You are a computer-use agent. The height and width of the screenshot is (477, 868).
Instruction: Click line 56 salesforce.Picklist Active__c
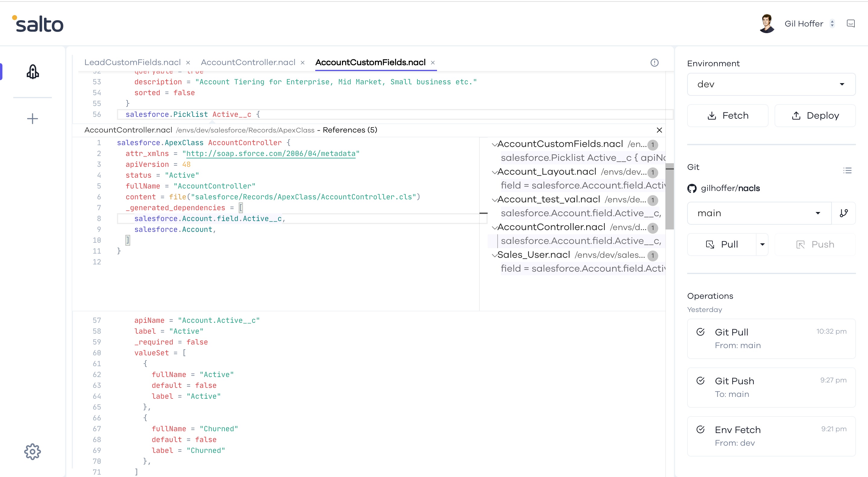coord(193,114)
